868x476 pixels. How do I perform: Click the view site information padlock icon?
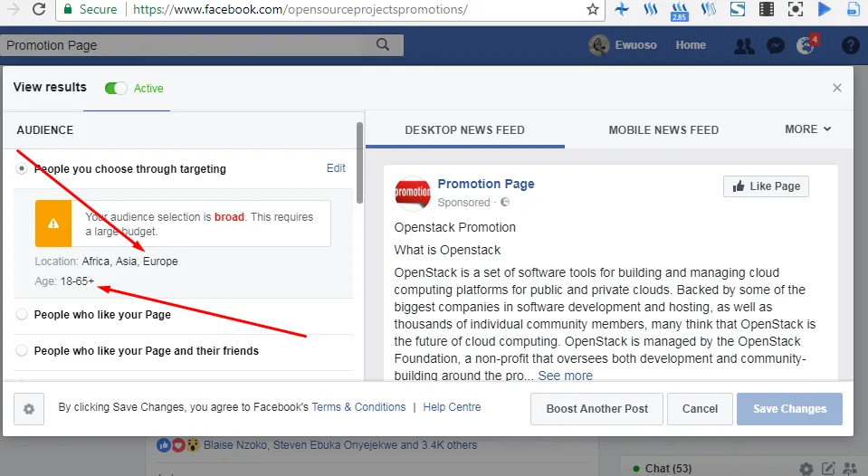point(68,9)
